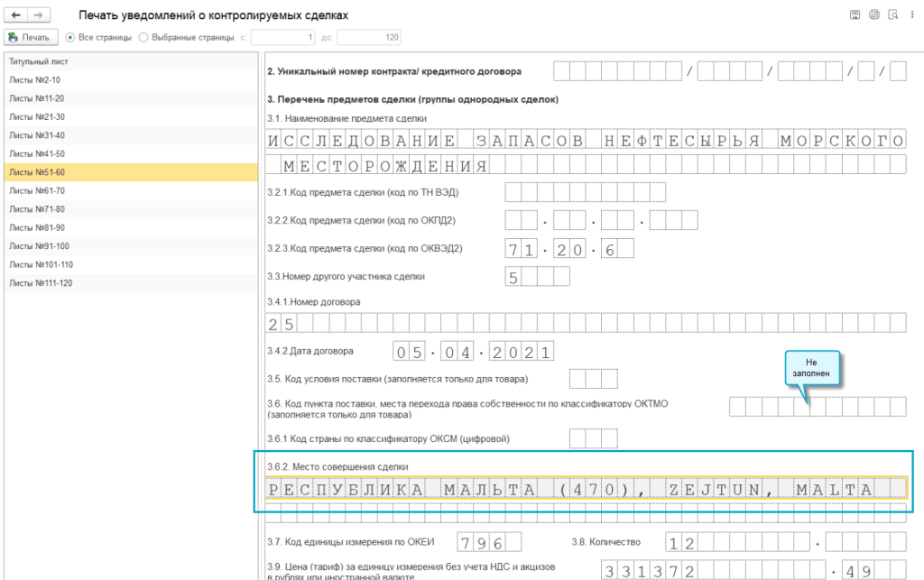Select Листы №2-10 in the list

(34, 80)
